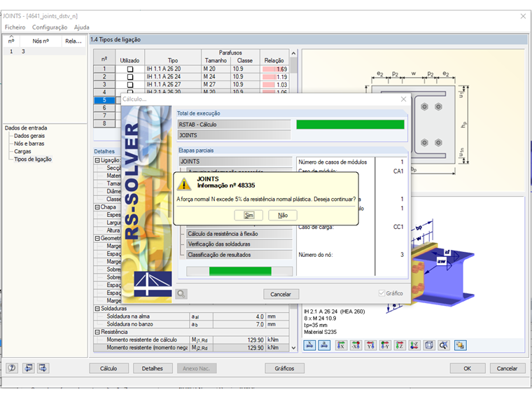Show isometric cube view
532x399 pixels.
(429, 345)
